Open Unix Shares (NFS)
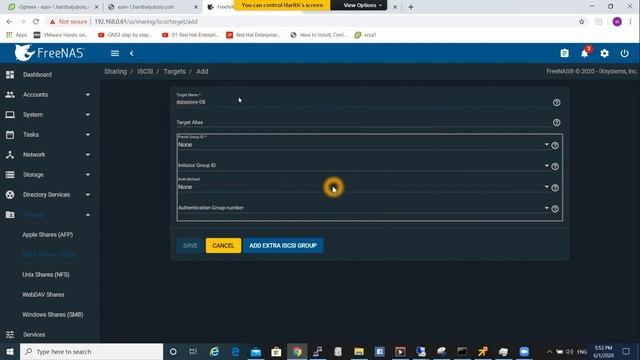The height and width of the screenshot is (360, 640). (46, 275)
